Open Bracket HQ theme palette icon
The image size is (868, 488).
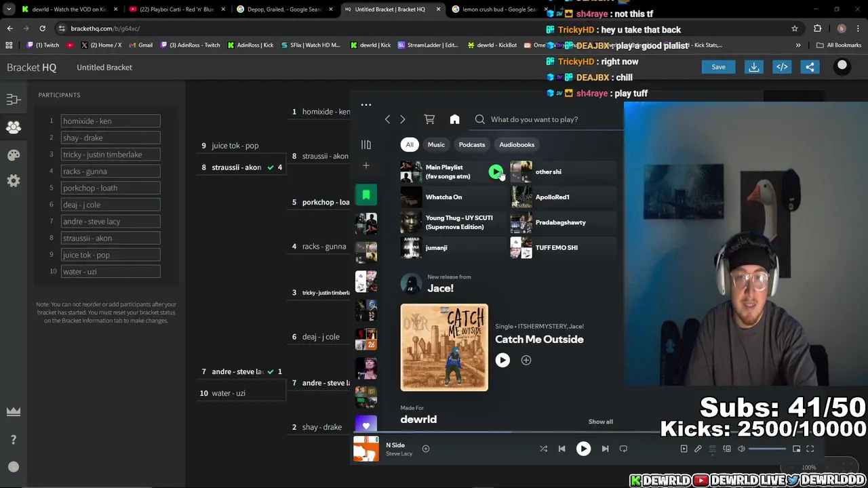(x=13, y=155)
